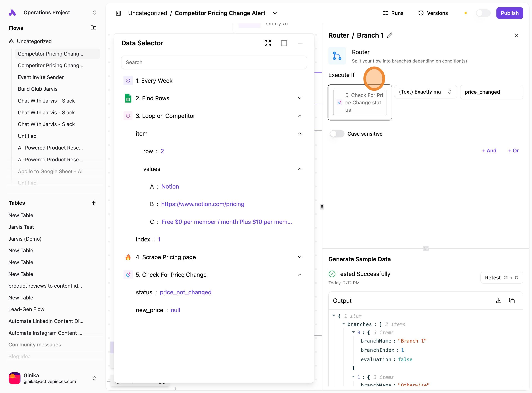Collapse the branches array in Output
532x393 pixels.
tap(343, 324)
